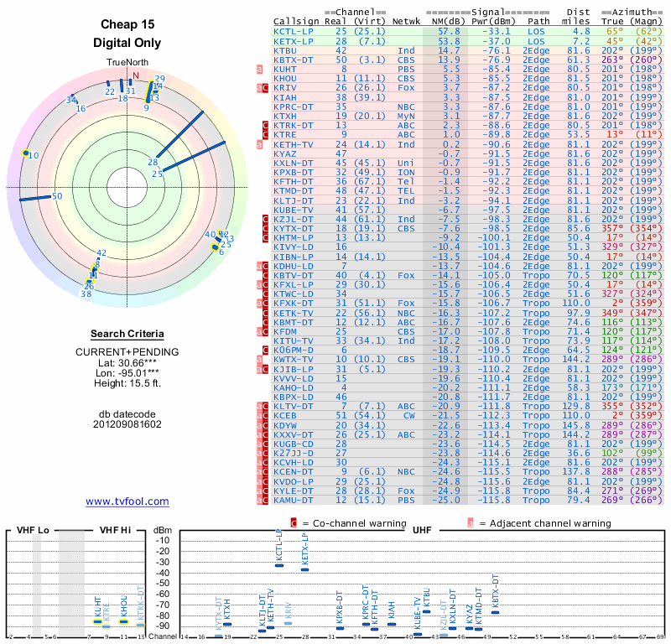Click KHOU callsign in the table
This screenshot has width=671, height=644.
284,79
